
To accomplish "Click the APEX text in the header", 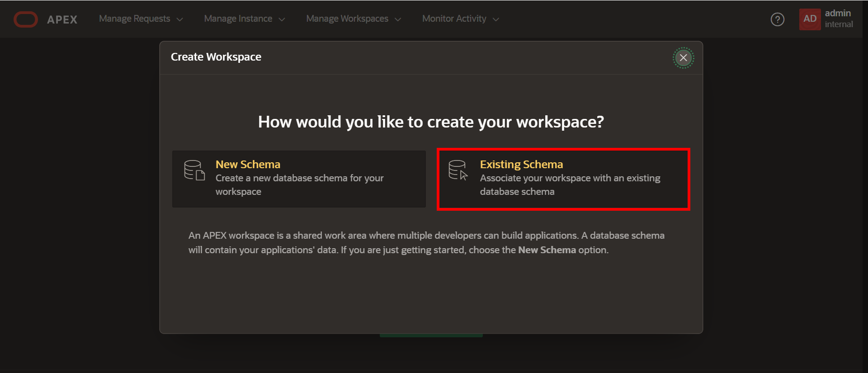I will click(62, 19).
